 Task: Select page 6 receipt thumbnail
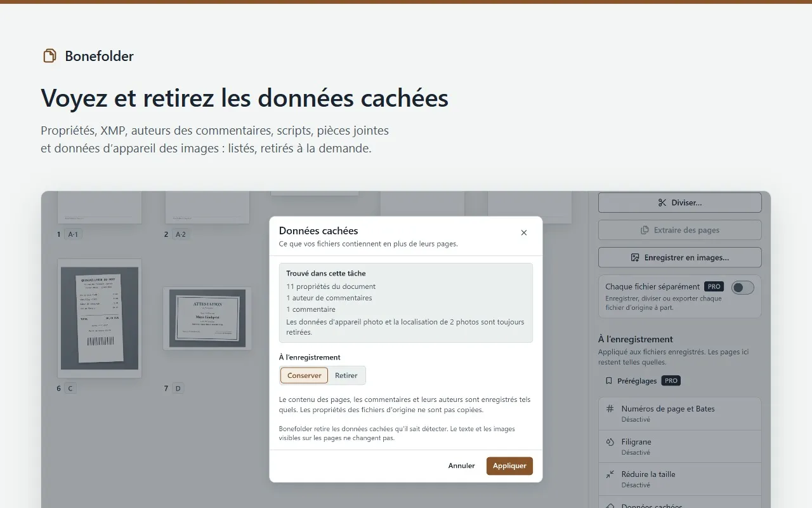pyautogui.click(x=100, y=318)
